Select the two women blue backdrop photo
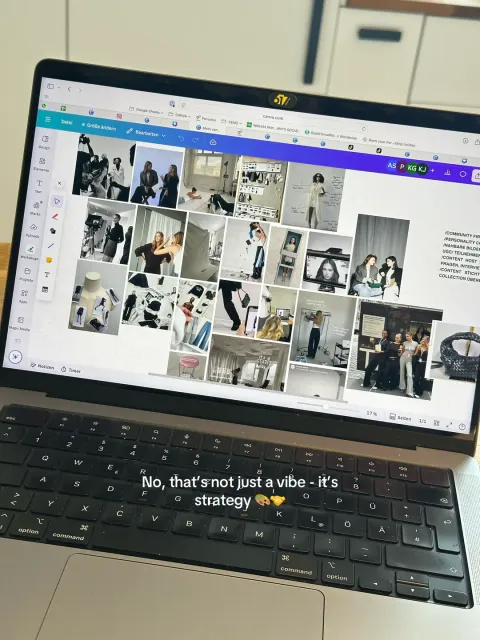Image resolution: width=480 pixels, height=640 pixels. click(x=158, y=176)
